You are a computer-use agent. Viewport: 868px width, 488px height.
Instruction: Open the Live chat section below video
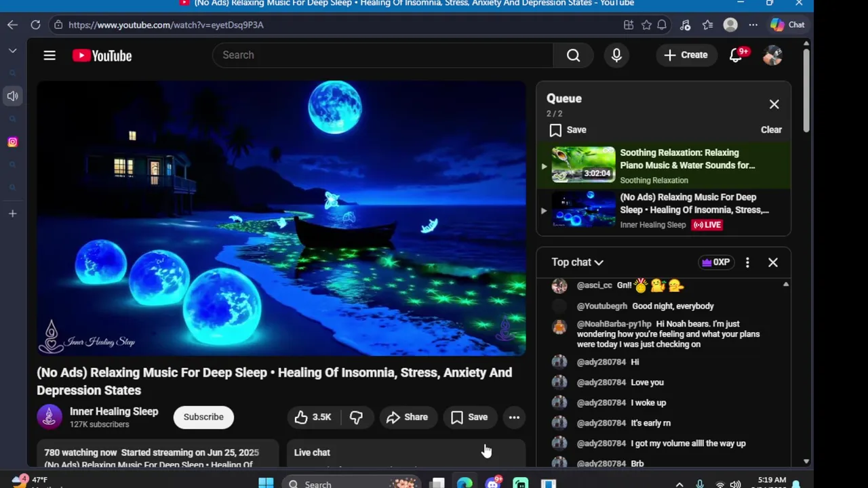coord(406,453)
